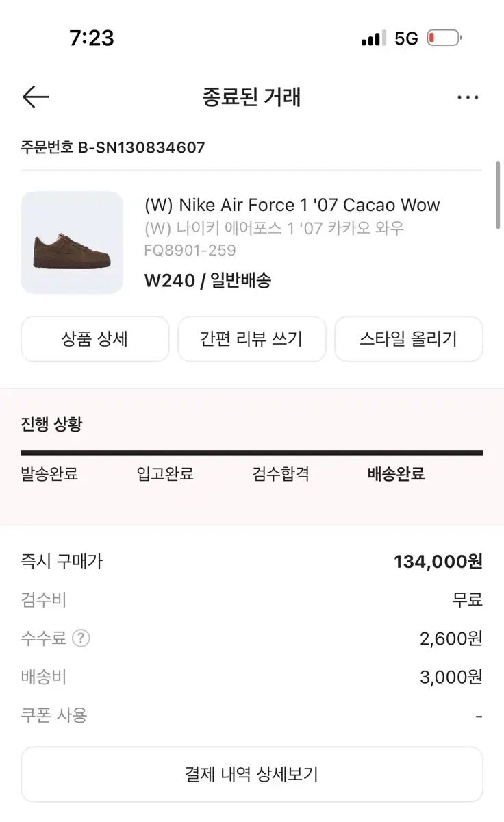Open the three-dot more options menu
The image size is (504, 822).
468,97
